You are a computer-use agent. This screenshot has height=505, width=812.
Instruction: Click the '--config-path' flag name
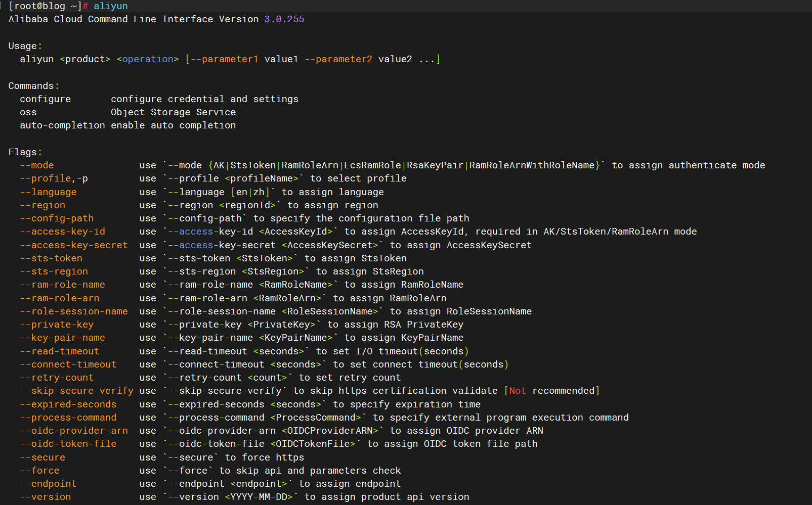click(57, 218)
